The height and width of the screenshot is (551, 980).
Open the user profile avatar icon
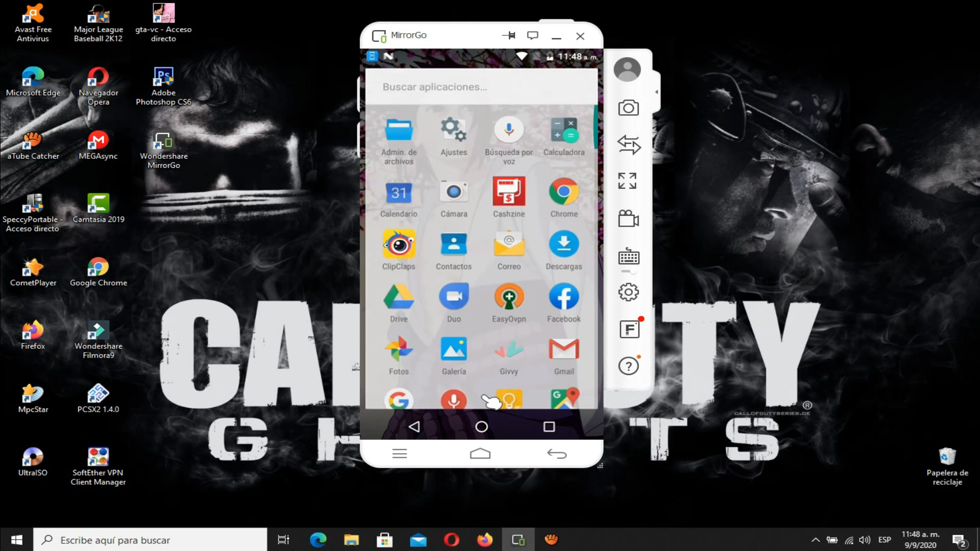627,69
